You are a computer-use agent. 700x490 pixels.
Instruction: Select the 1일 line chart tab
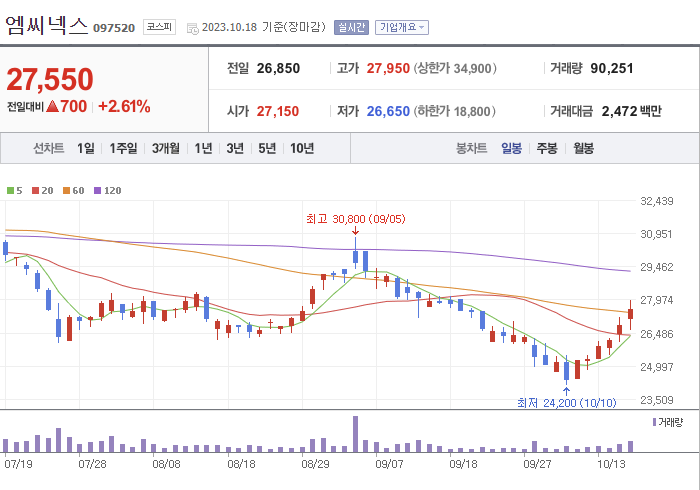click(86, 148)
